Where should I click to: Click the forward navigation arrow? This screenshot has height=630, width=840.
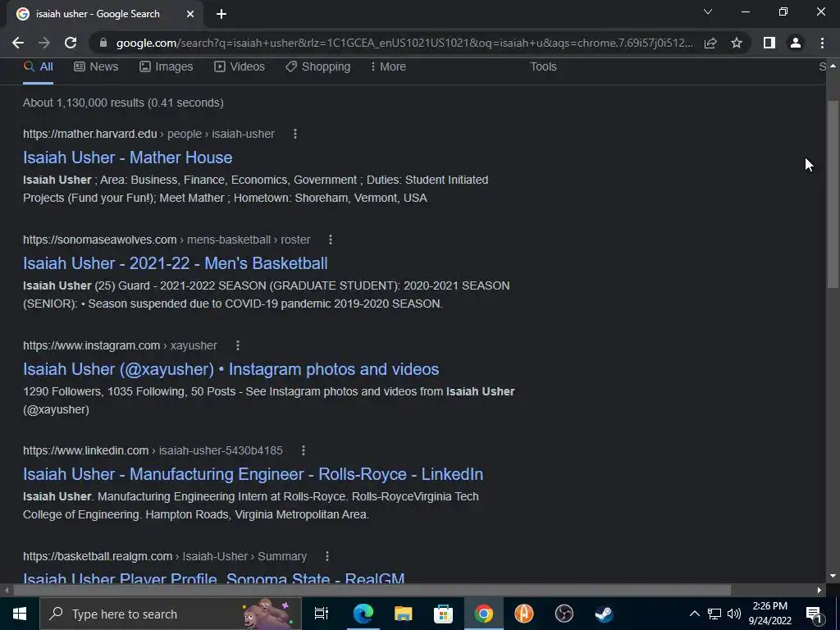44,43
